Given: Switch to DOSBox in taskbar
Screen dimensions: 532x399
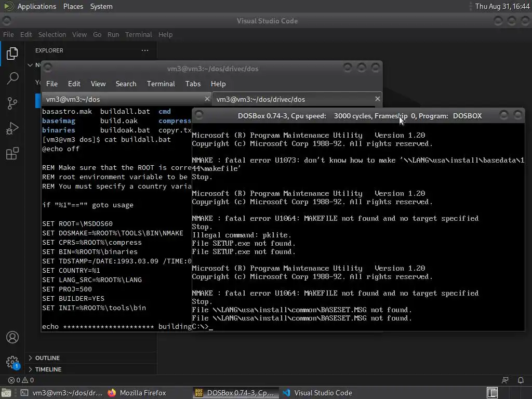Looking at the screenshot, I should [x=235, y=393].
